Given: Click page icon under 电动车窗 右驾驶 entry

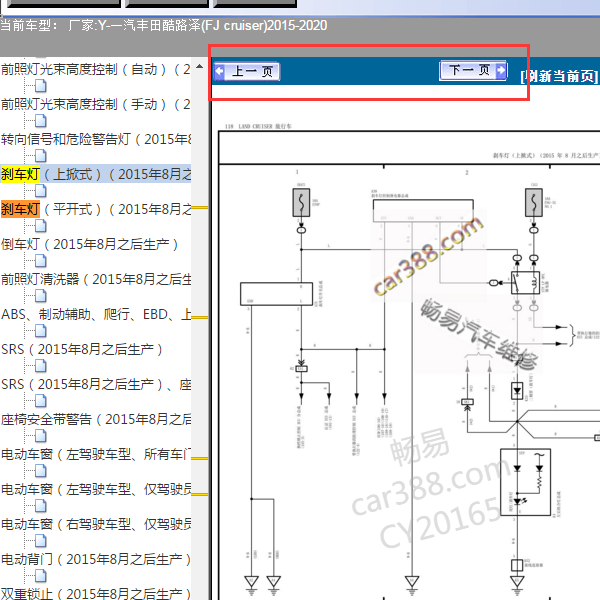Looking at the screenshot, I should [x=41, y=541].
